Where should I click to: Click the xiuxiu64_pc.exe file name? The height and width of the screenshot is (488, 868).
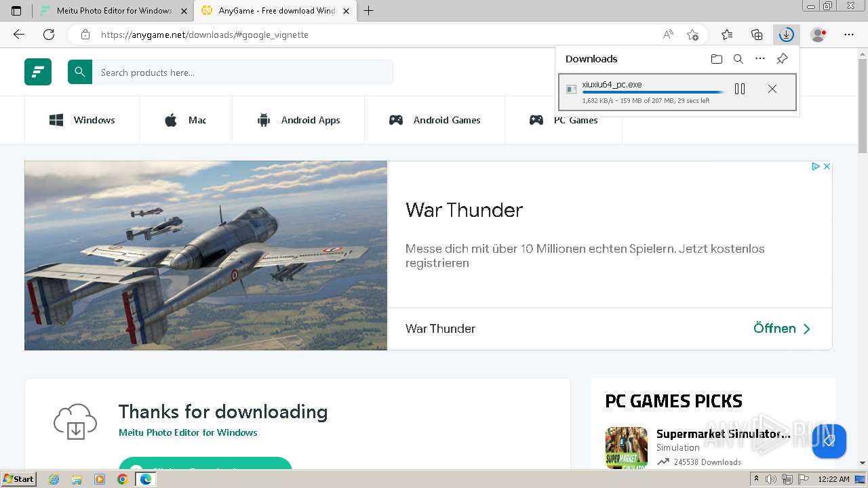click(x=612, y=85)
